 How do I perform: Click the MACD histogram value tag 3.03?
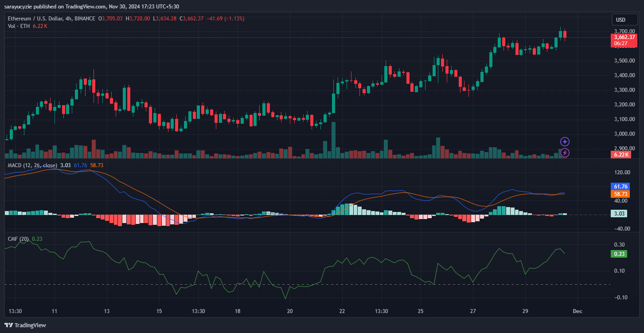coord(619,214)
